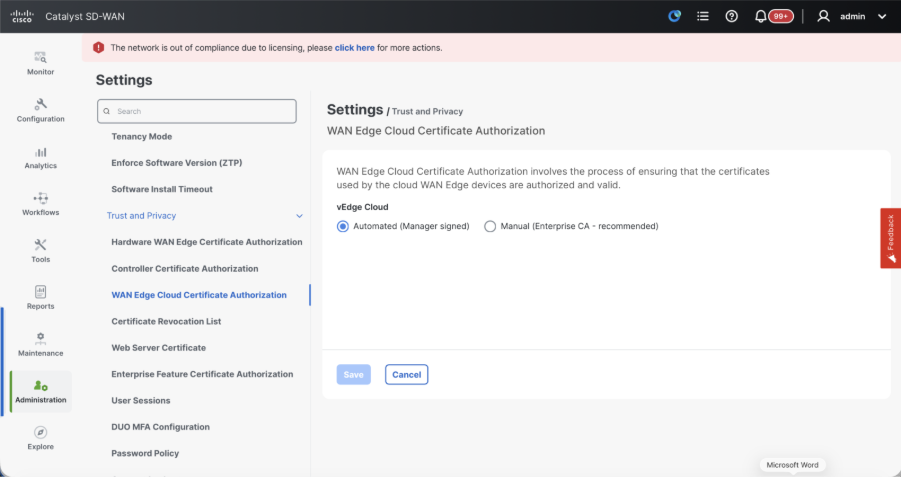The image size is (901, 477).
Task: Open the Configuration tools icon
Action: 41,104
